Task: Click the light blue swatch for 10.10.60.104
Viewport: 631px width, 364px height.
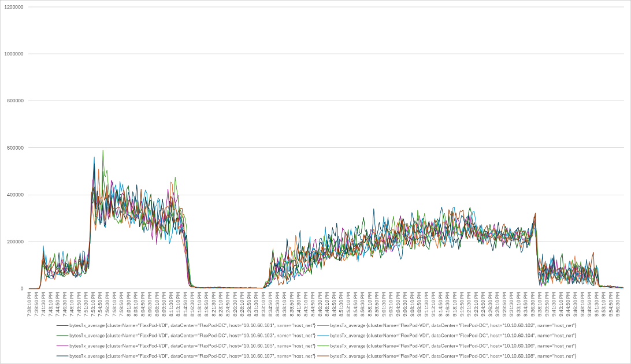Action: tap(323, 336)
